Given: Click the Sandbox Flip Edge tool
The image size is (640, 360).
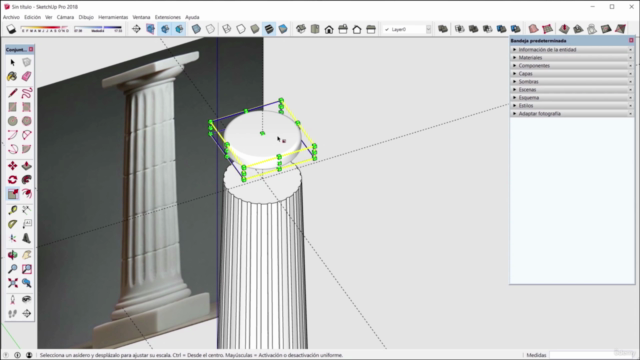Looking at the screenshot, I should pos(620,29).
